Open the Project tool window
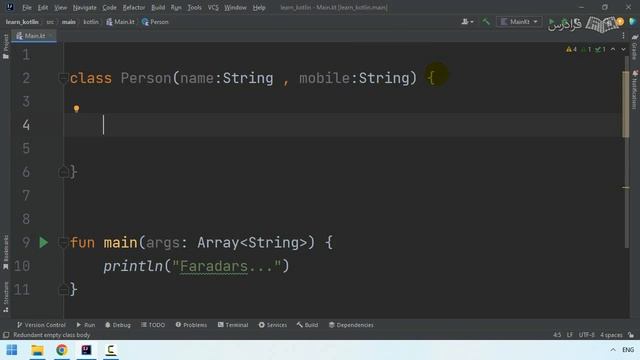The height and width of the screenshot is (360, 640). tap(5, 47)
